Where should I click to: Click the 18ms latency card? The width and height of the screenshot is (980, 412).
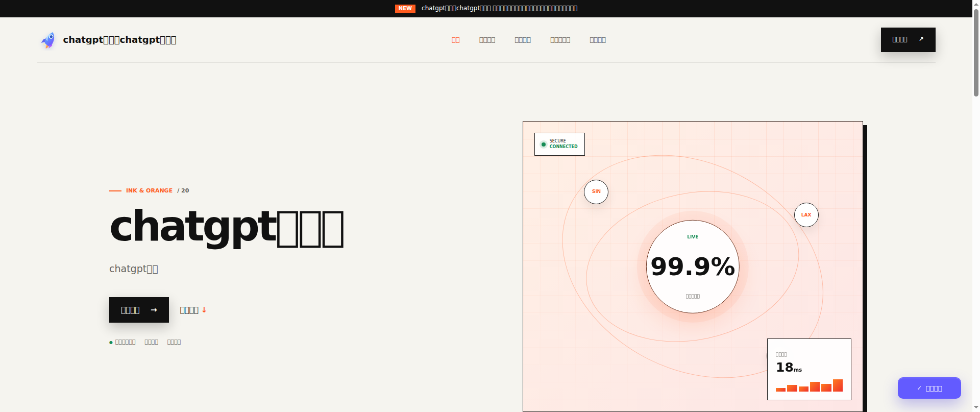(x=809, y=369)
